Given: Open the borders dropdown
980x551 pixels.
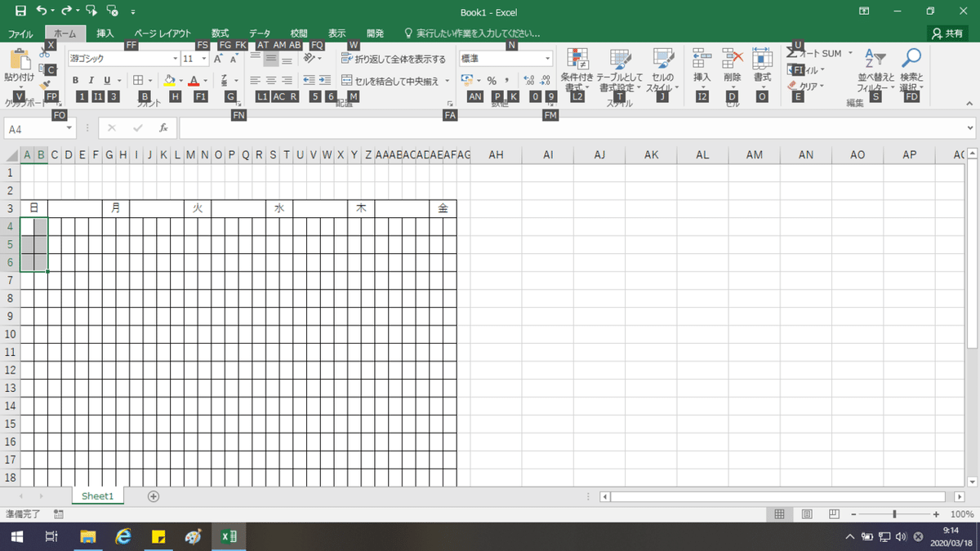Looking at the screenshot, I should [x=149, y=81].
